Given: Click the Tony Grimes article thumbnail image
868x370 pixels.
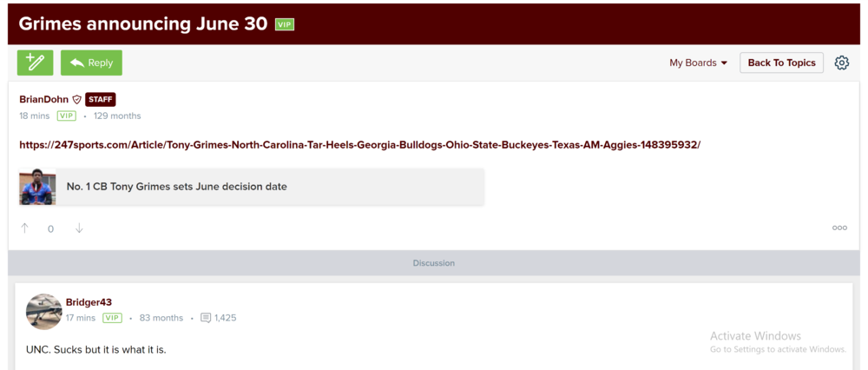Looking at the screenshot, I should (37, 187).
